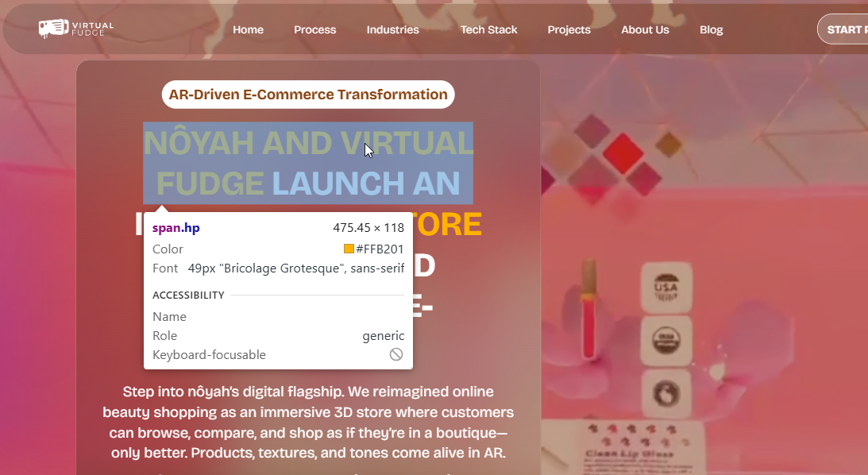The image size is (868, 475).
Task: Click the 'Step into nôyah's digital flagship' paragraph
Action: pos(308,422)
